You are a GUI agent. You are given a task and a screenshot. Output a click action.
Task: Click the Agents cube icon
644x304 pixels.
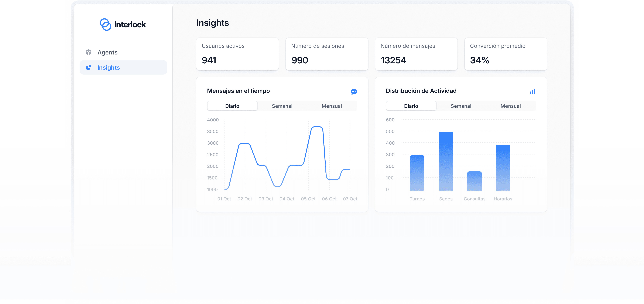(x=89, y=52)
